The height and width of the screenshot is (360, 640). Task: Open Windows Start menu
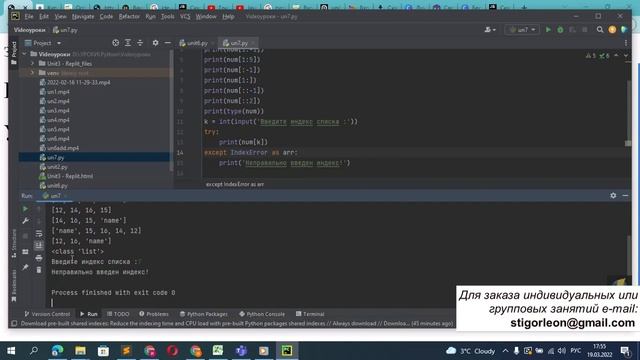[11, 351]
